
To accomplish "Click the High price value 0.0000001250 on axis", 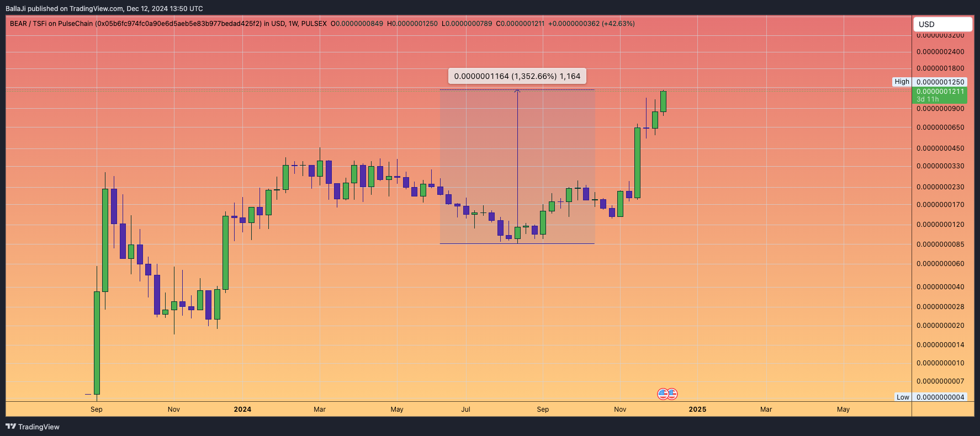I will point(940,82).
